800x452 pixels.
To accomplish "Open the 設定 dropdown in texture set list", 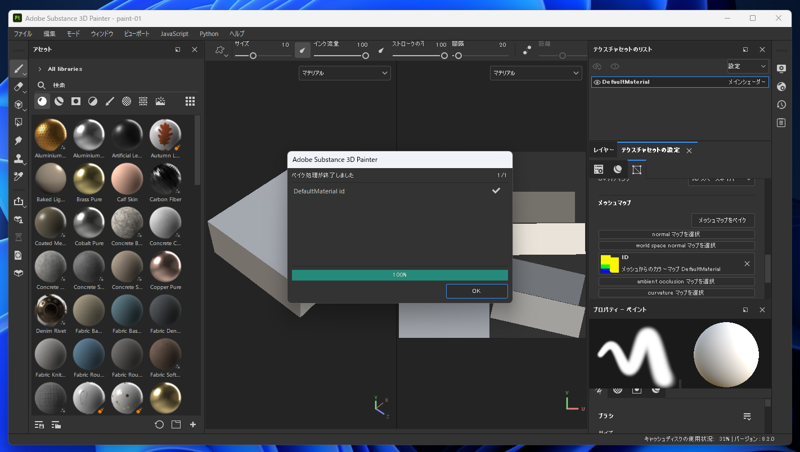I will pos(747,66).
